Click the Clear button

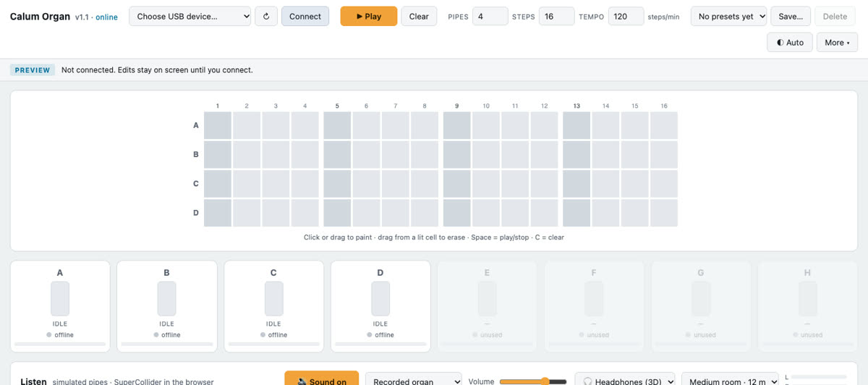tap(419, 16)
